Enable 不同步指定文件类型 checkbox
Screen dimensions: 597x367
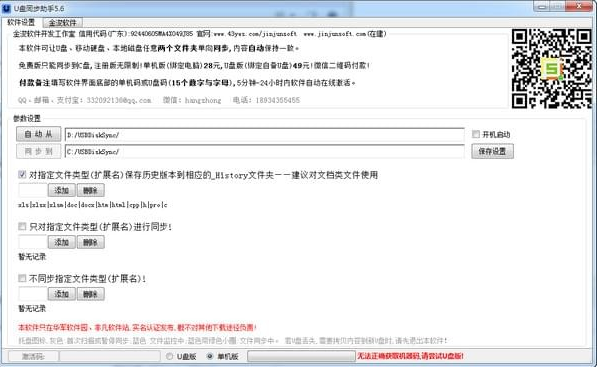(22, 278)
